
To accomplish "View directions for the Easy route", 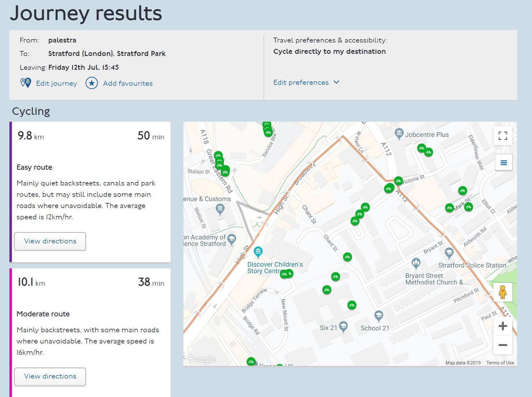I will [50, 241].
